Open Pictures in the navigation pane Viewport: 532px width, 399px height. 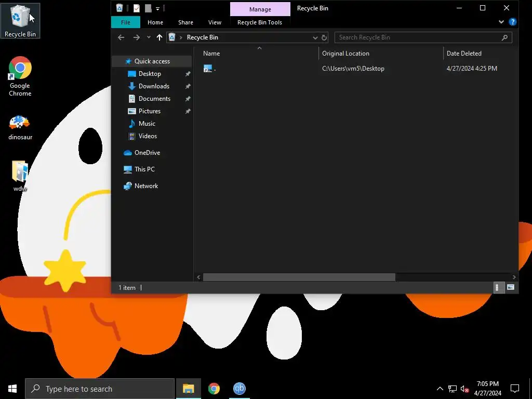[149, 111]
